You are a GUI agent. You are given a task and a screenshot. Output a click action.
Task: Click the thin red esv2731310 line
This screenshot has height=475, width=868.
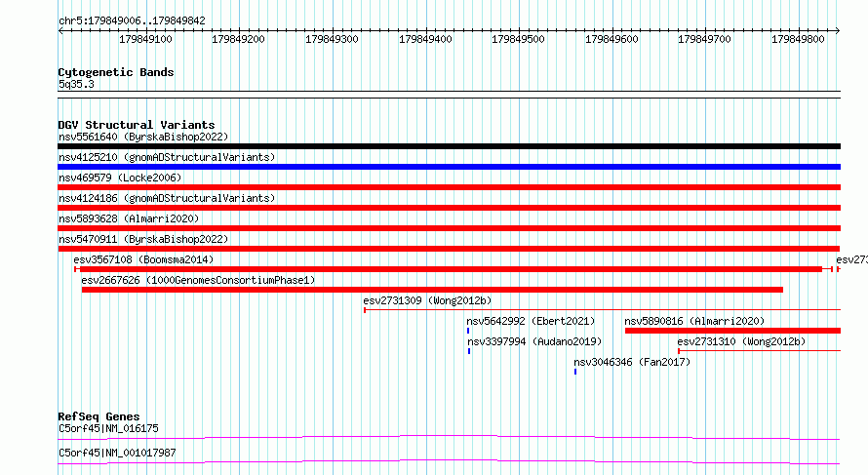[x=759, y=350]
